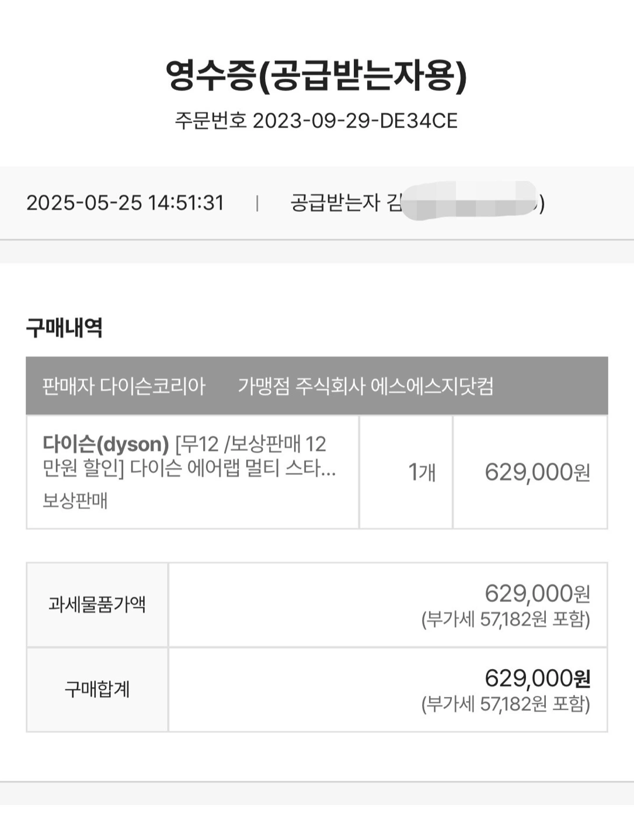Click the truncated product description text
Image resolution: width=634 pixels, height=840 pixels.
[x=189, y=456]
